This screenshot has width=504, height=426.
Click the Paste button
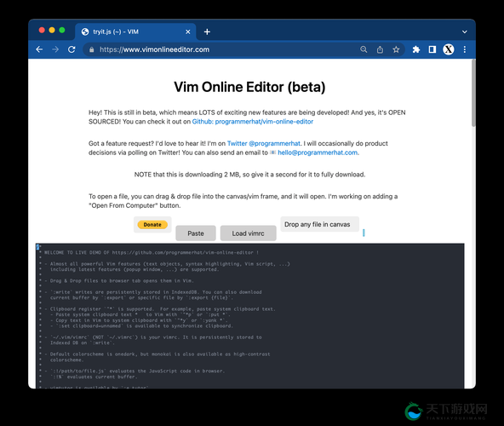[x=196, y=233]
